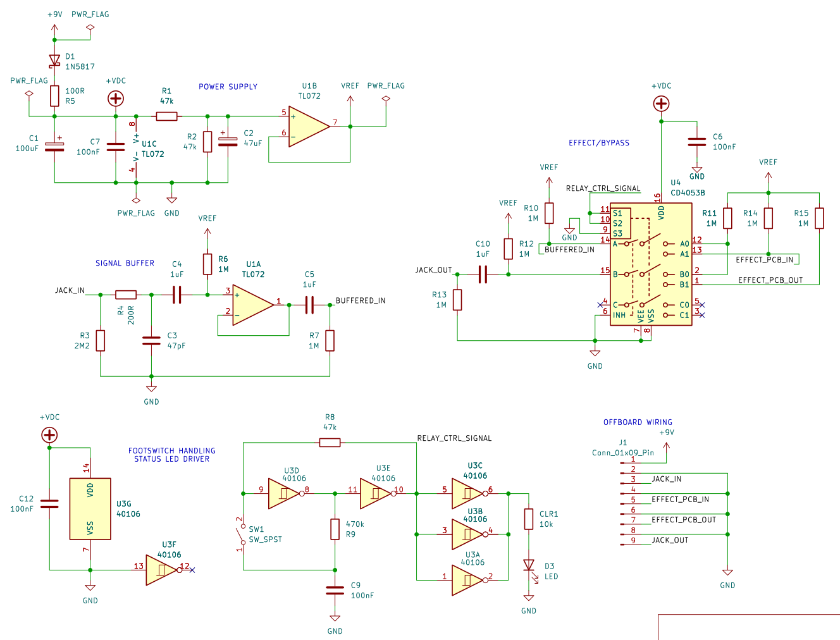Select the R15 1M resistor
This screenshot has width=840, height=640.
819,218
